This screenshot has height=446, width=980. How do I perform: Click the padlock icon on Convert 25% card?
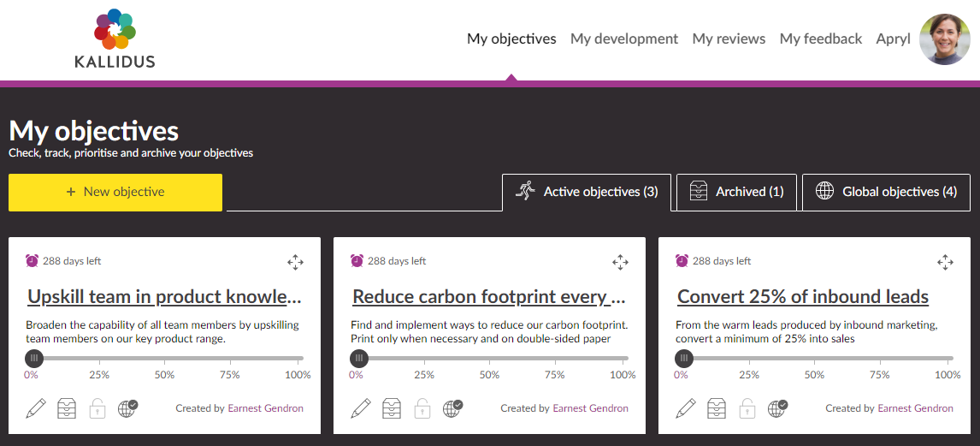pyautogui.click(x=747, y=408)
